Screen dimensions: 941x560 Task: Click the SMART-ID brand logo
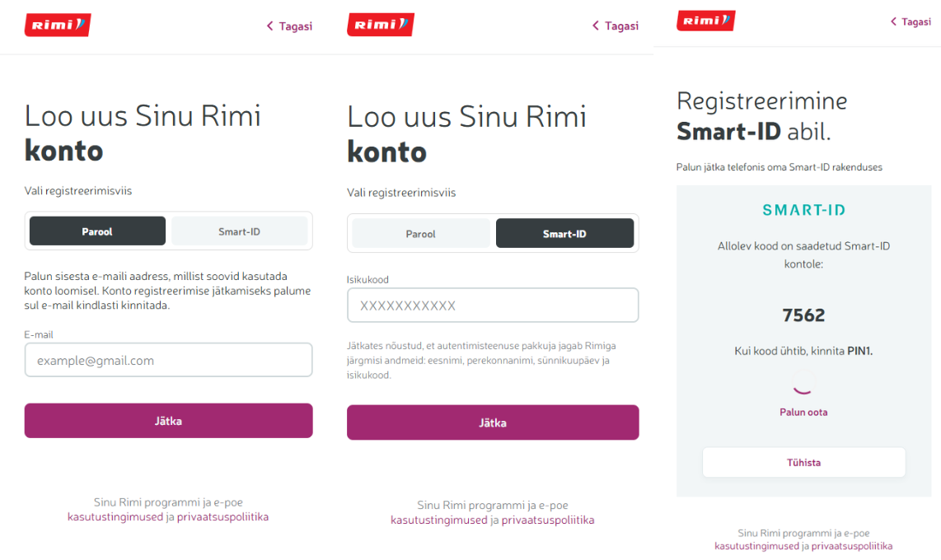(803, 210)
